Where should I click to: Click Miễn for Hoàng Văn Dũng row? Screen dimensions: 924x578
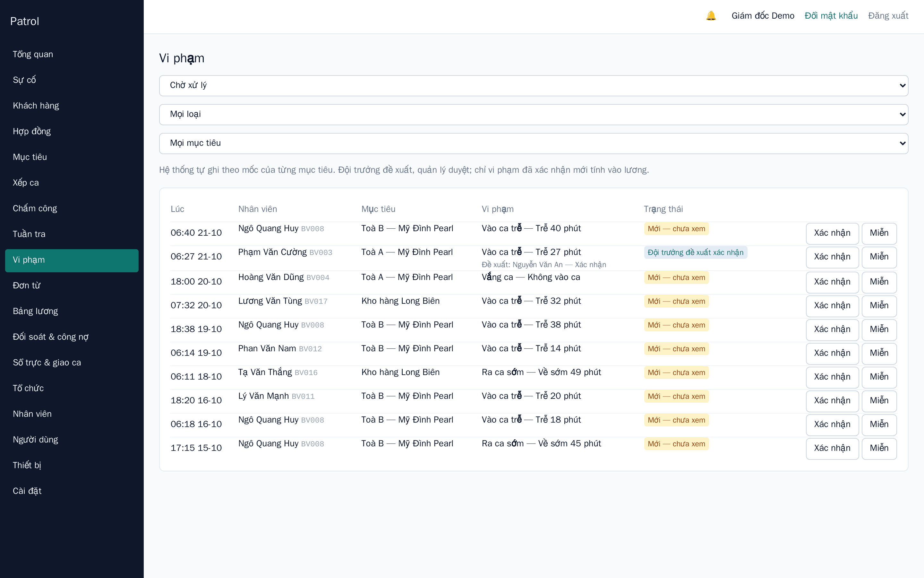tap(879, 282)
